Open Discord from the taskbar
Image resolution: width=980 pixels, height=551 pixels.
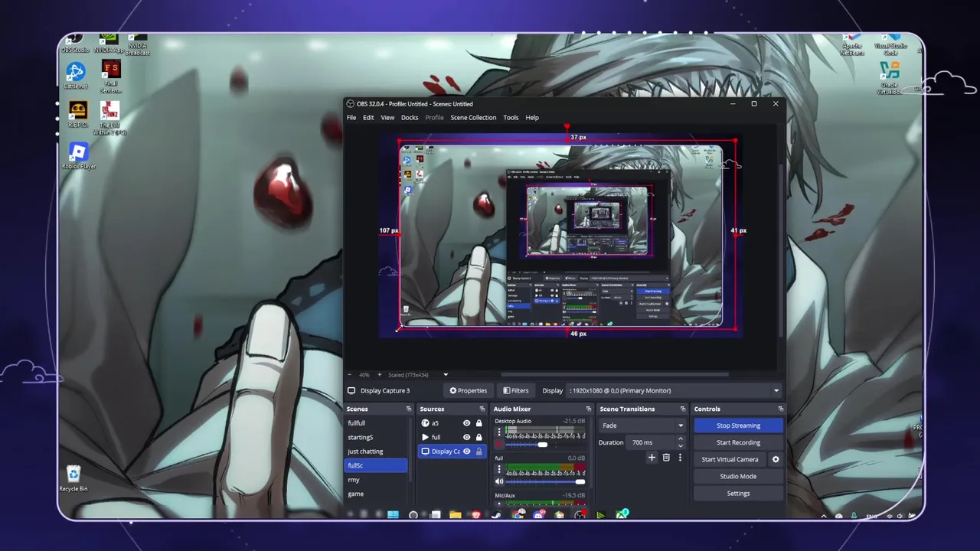538,514
